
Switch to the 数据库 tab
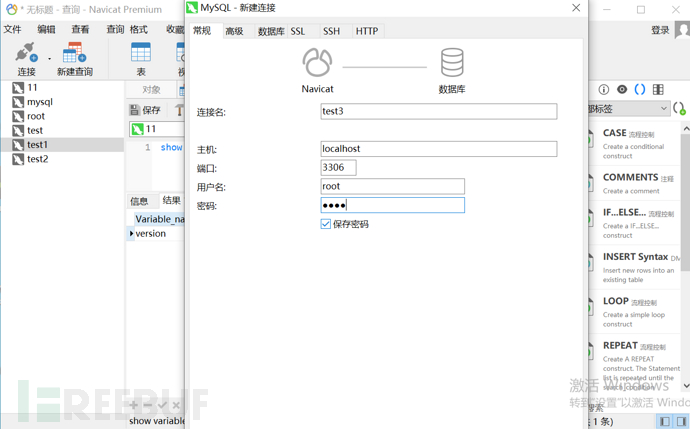click(x=271, y=31)
